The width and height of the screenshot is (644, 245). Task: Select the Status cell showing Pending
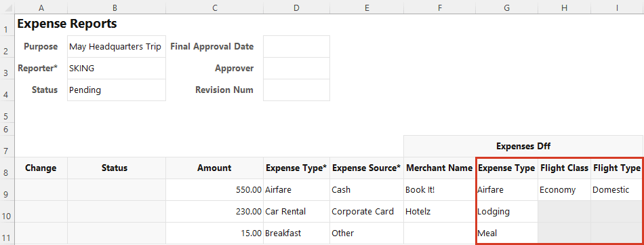(x=117, y=90)
